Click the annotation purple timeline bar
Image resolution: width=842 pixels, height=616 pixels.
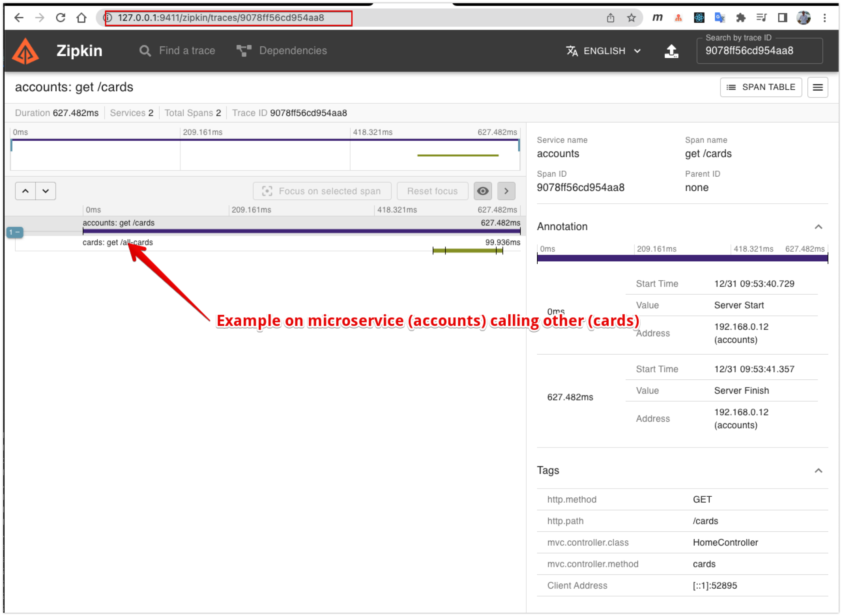click(x=682, y=258)
